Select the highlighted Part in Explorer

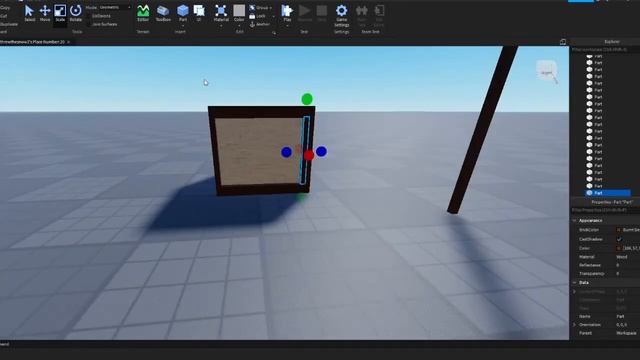pyautogui.click(x=608, y=193)
